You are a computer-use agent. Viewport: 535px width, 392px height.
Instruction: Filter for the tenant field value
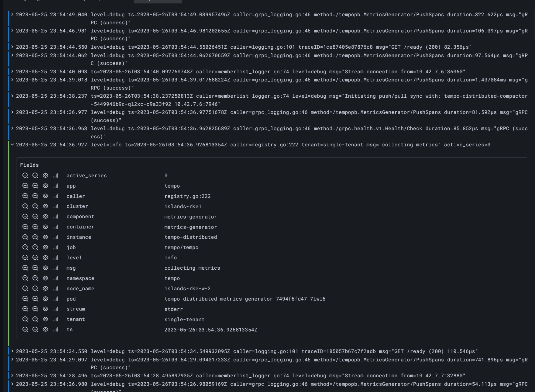click(25, 319)
